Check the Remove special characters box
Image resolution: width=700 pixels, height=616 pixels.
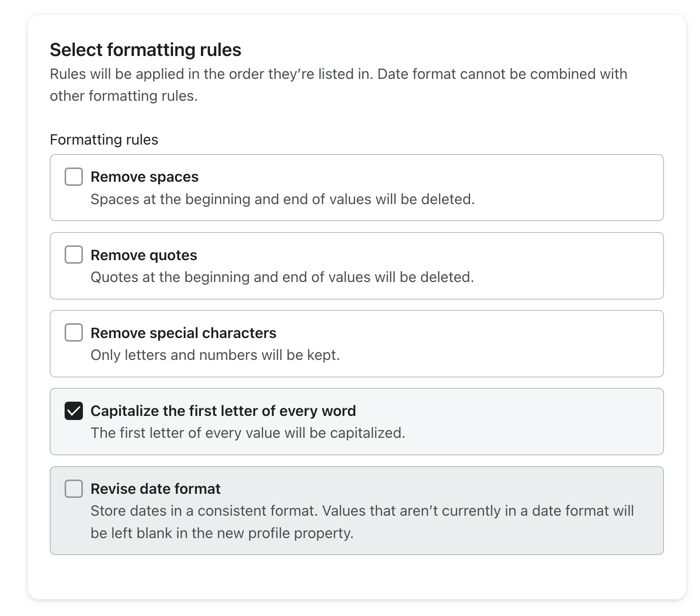(74, 332)
